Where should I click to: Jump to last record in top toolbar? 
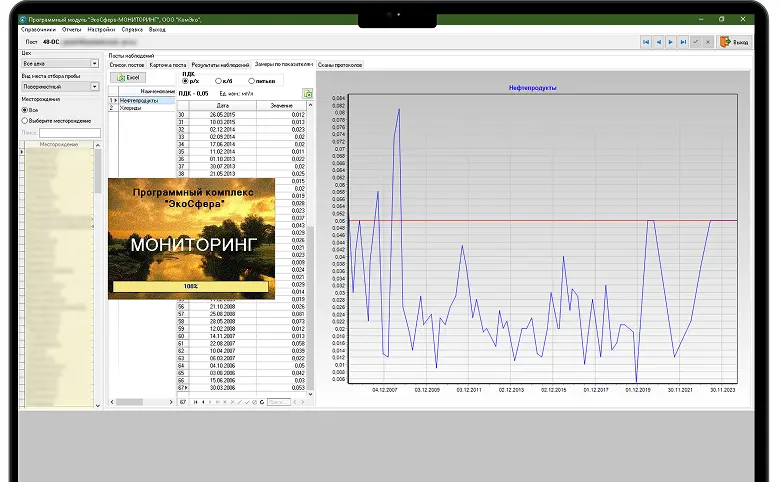[x=683, y=42]
